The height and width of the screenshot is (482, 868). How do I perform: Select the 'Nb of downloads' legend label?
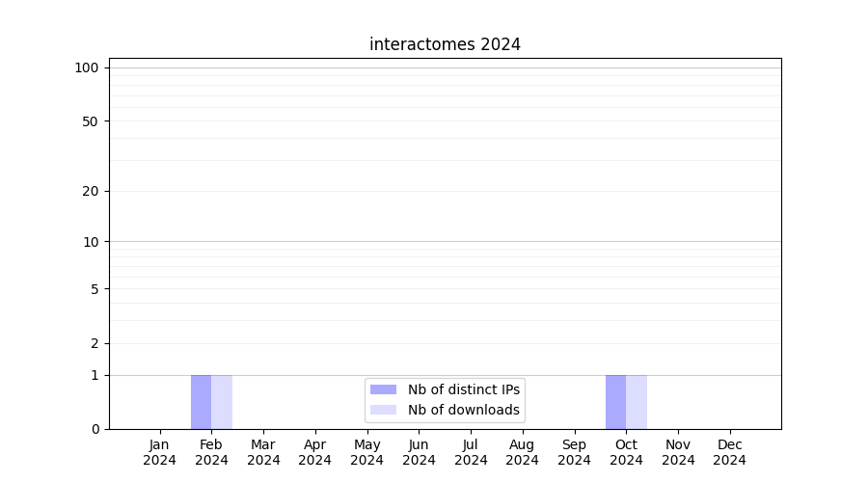(x=463, y=410)
